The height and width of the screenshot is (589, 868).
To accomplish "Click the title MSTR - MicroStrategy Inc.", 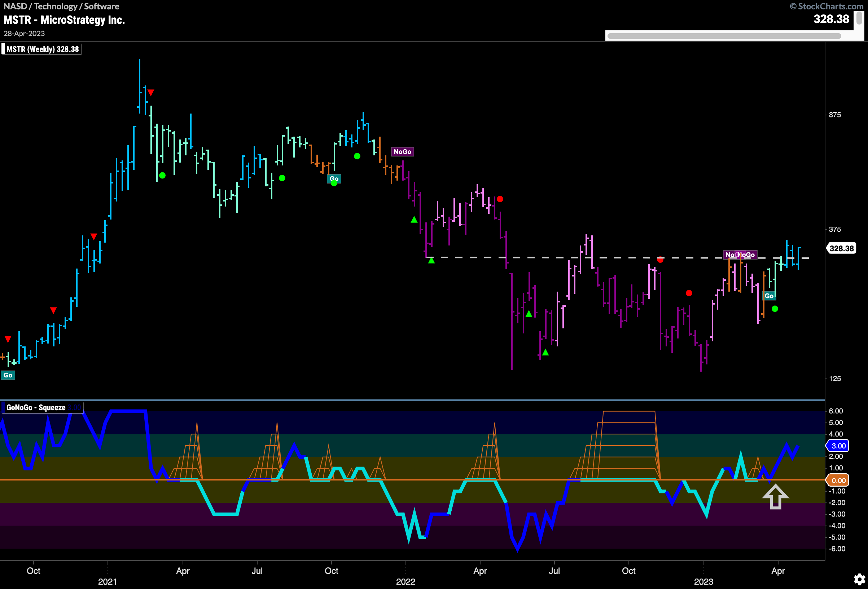I will pos(64,20).
